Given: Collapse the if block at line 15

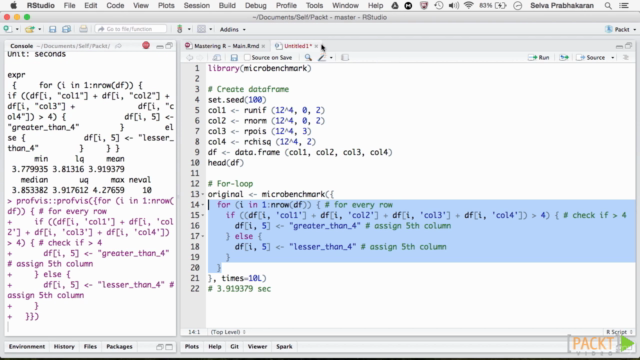Looking at the screenshot, I should (203, 216).
